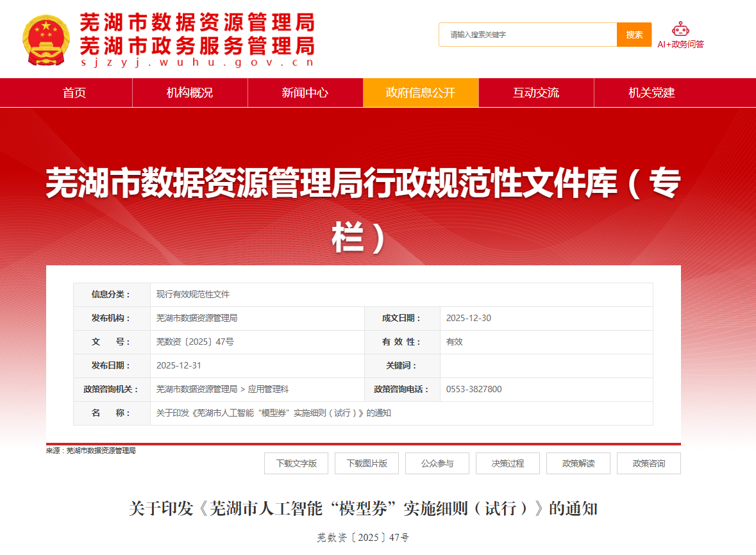This screenshot has width=756, height=555.
Task: Click the site title 芜湖市数据资源管理局
Action: pyautogui.click(x=197, y=22)
